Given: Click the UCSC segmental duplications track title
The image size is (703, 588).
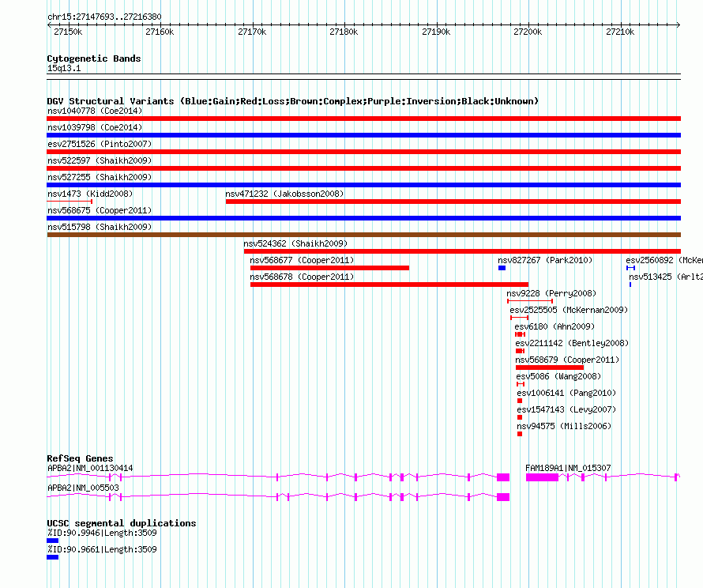Looking at the screenshot, I should 122,523.
